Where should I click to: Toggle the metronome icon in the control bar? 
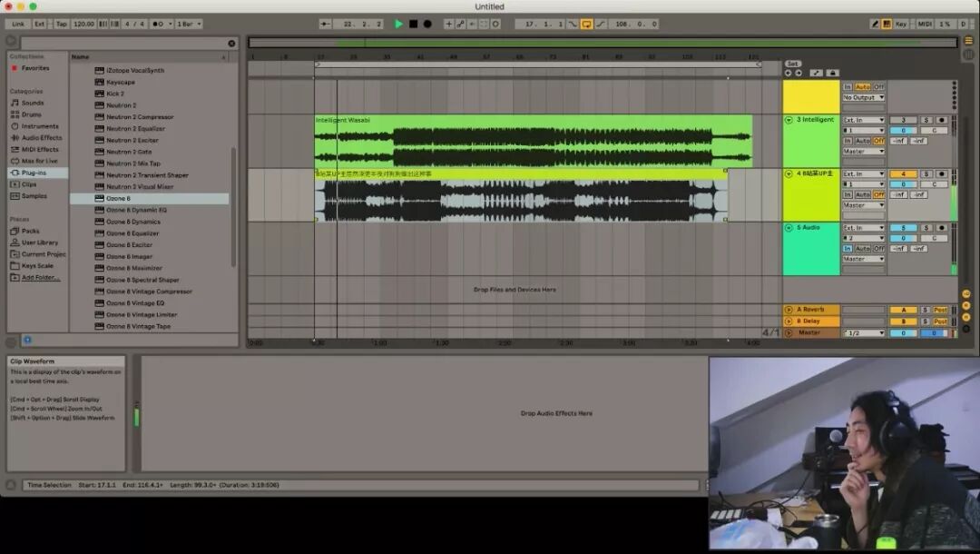tap(159, 24)
